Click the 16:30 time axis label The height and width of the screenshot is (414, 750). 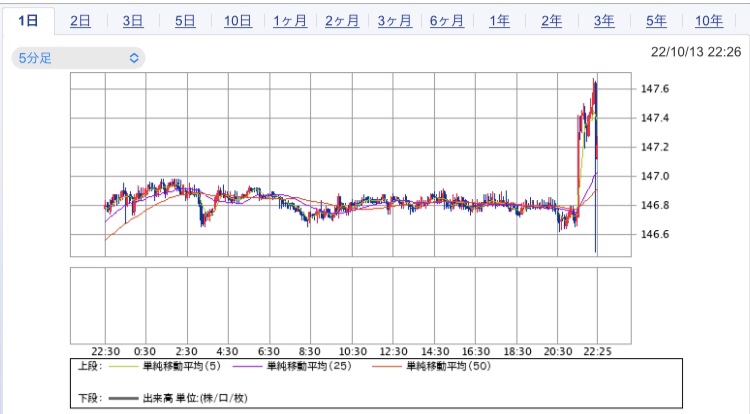(476, 352)
